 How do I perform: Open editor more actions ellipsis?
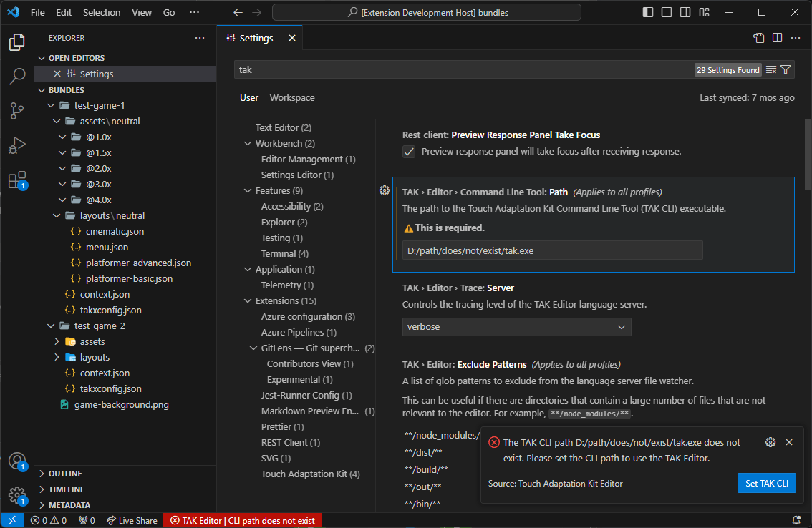[796, 38]
